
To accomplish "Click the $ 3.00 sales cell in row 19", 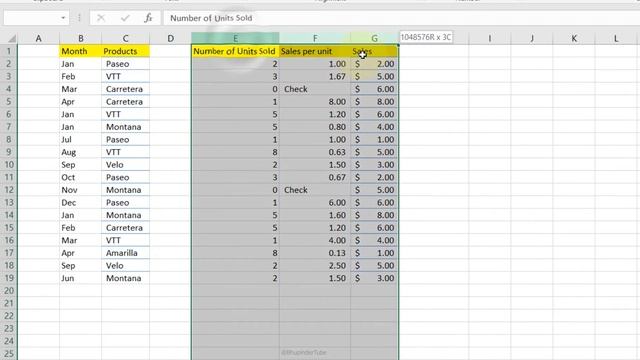I will pyautogui.click(x=374, y=278).
